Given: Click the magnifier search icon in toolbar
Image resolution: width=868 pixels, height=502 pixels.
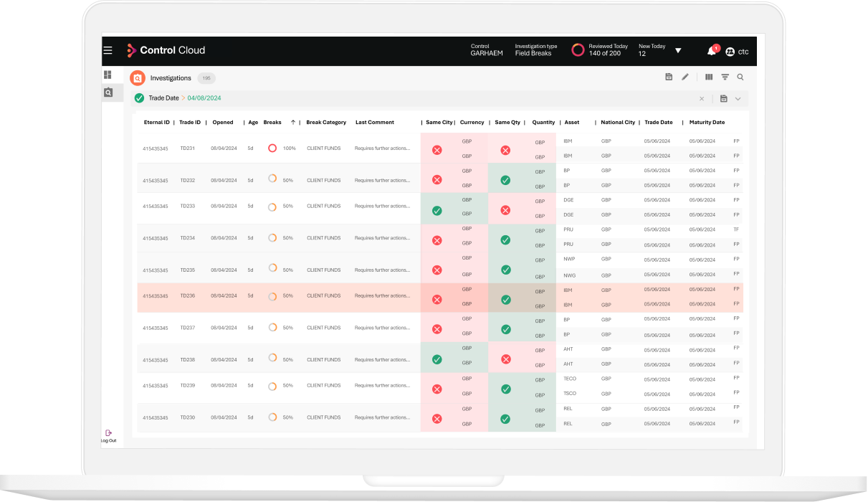Looking at the screenshot, I should point(740,77).
